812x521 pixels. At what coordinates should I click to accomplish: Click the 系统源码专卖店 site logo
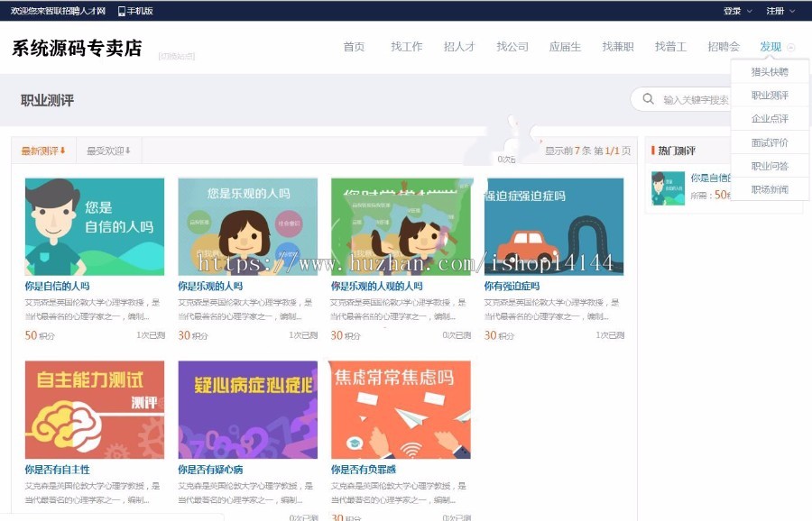(x=77, y=48)
